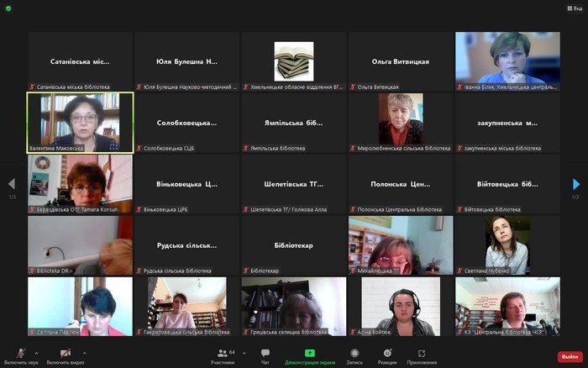Select the Бібліотекар participant tile
The image size is (588, 368).
click(x=294, y=245)
